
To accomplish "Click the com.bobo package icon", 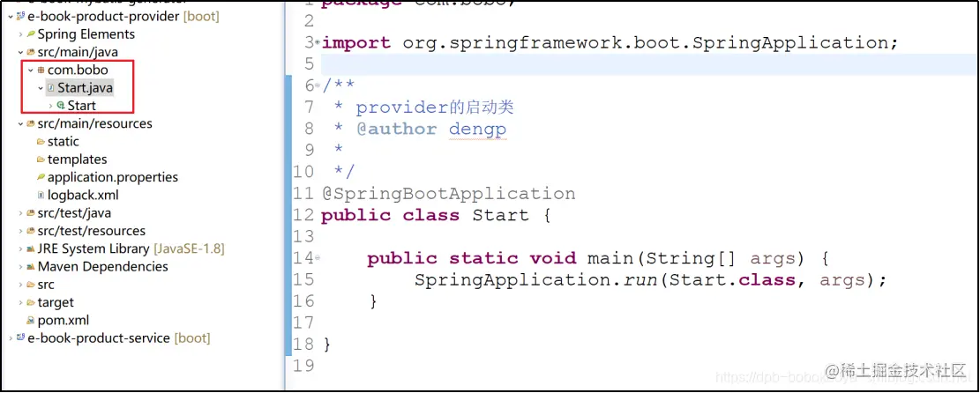I will click(x=41, y=70).
